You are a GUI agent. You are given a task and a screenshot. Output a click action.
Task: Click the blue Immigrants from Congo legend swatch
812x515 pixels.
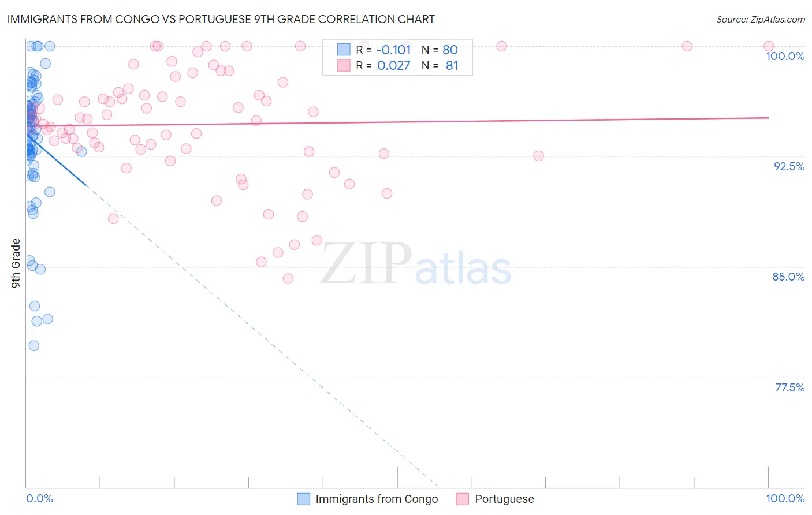point(304,499)
